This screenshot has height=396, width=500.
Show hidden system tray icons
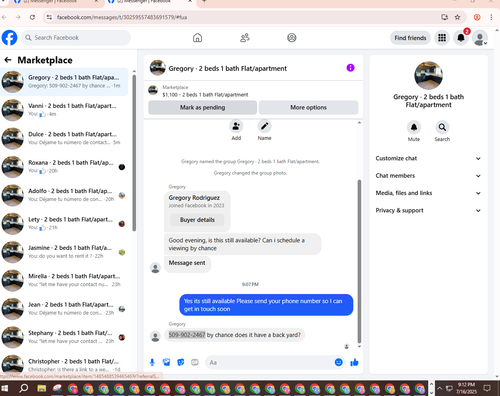pyautogui.click(x=439, y=388)
